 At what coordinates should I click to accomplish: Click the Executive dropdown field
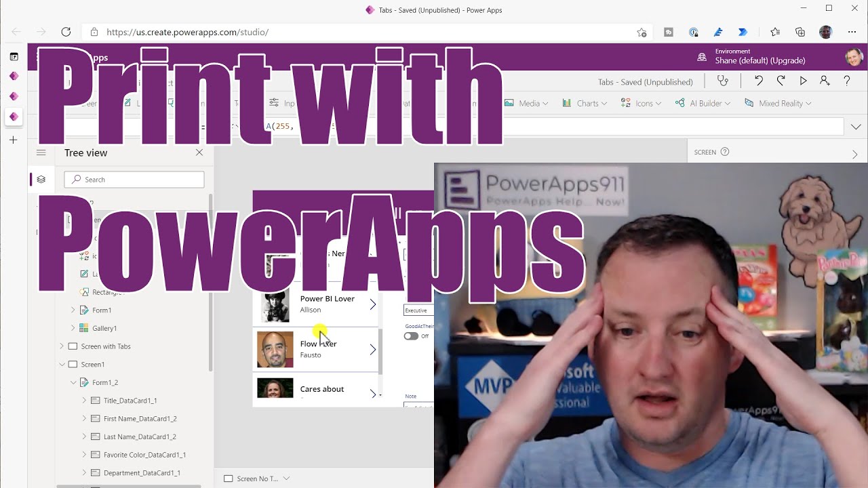[x=418, y=310]
